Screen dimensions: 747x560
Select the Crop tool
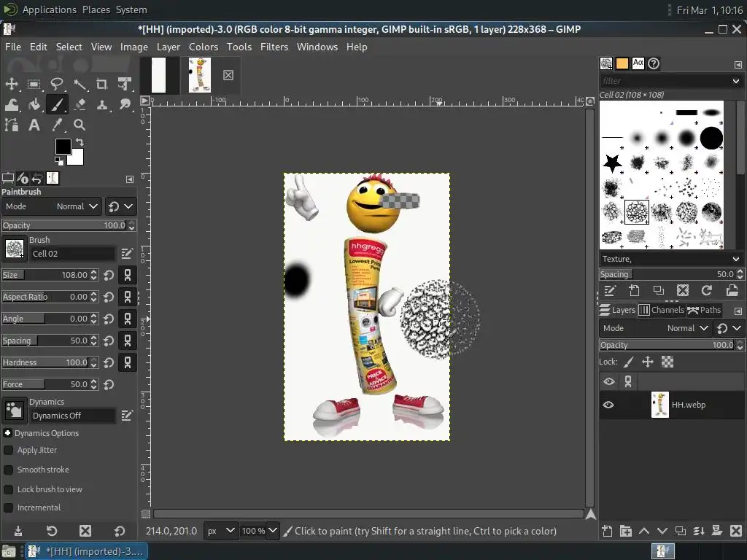point(102,85)
